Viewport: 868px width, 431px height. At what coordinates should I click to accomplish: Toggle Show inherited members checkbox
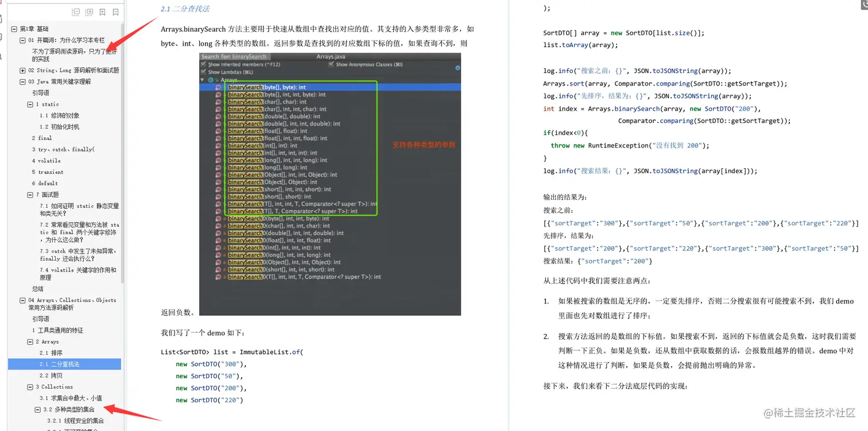(203, 64)
